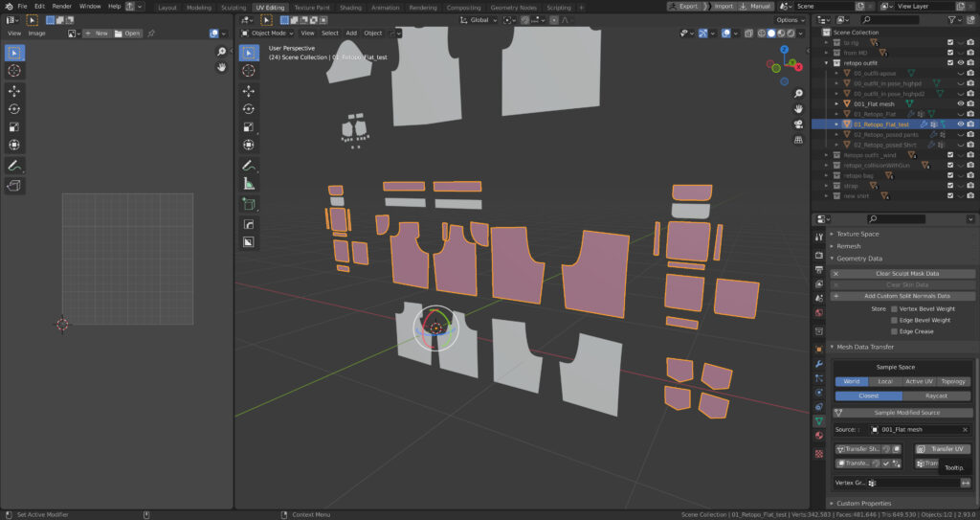Viewport: 980px width, 520px height.
Task: Switch to the Texture Paint workspace tab
Action: 310,7
